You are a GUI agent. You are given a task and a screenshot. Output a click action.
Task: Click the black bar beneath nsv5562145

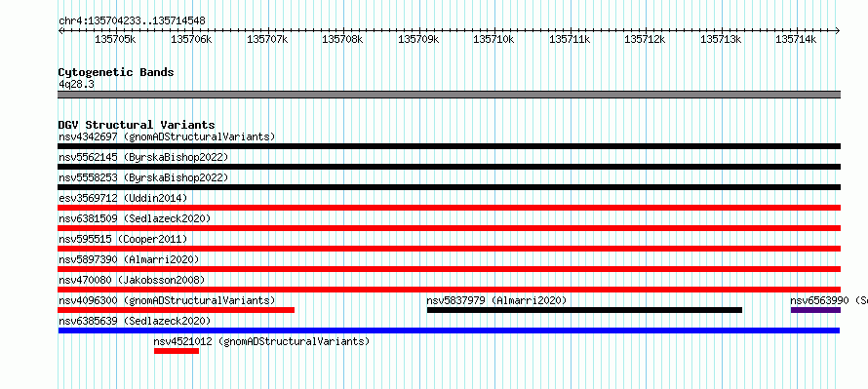click(x=449, y=167)
